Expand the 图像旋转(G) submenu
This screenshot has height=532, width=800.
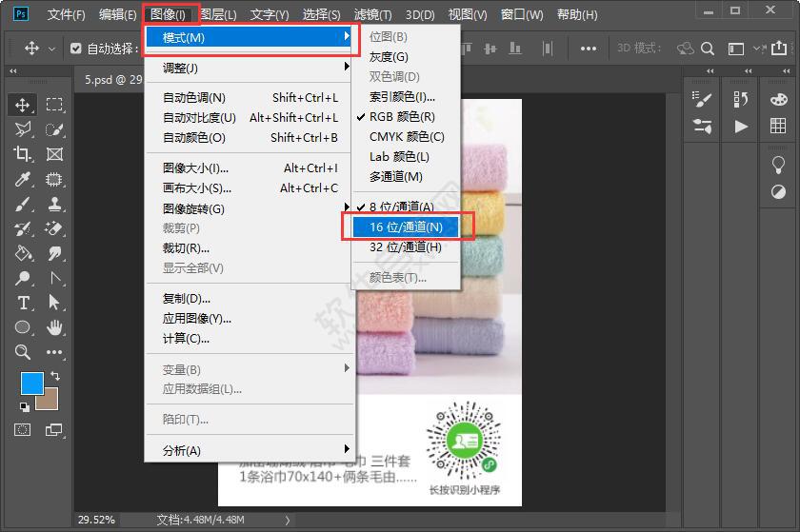[x=250, y=208]
